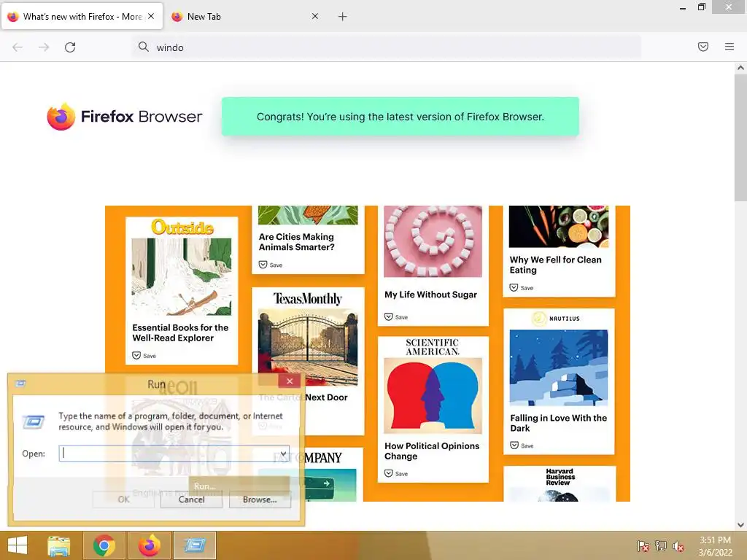Click the network tray icon
This screenshot has width=747, height=560.
661,546
